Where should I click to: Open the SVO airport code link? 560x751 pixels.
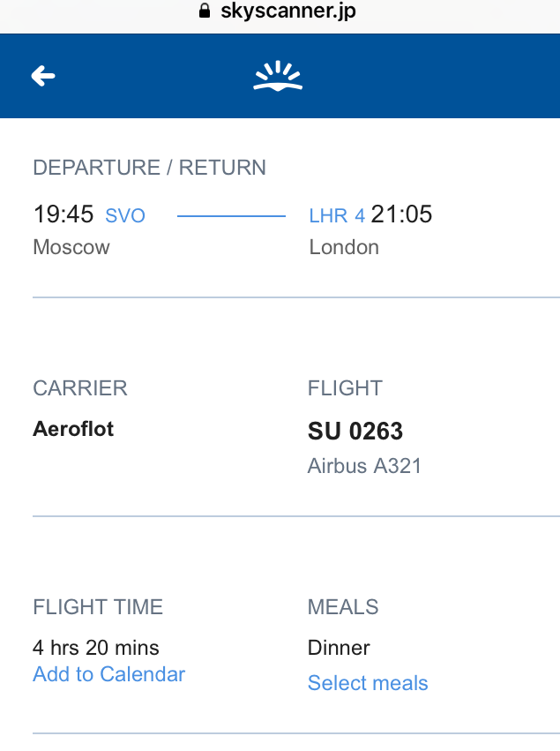[125, 215]
